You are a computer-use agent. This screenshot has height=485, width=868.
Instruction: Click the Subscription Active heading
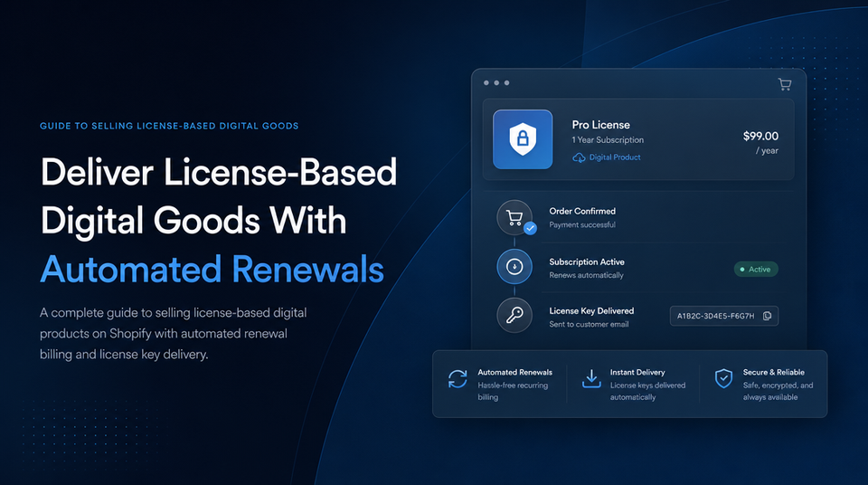click(x=587, y=262)
